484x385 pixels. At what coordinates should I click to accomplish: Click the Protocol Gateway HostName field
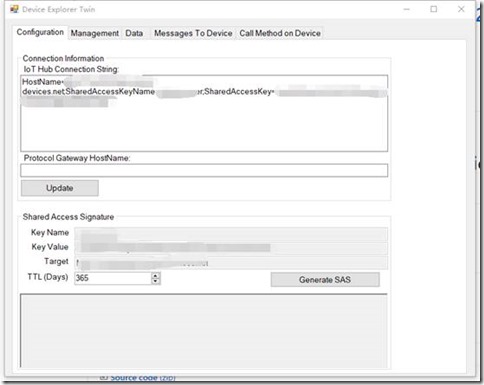click(x=204, y=170)
